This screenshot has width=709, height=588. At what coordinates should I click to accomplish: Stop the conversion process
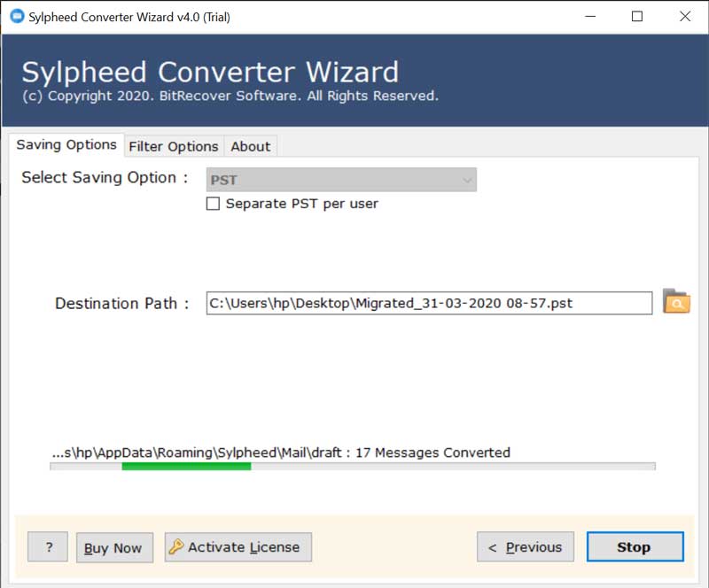[x=635, y=547]
